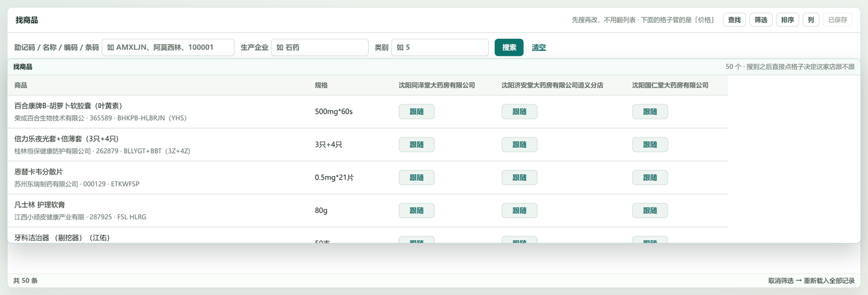Focus the 生产企业 manufacturer input field
Viewport: 868px width, 295px height.
pos(319,48)
